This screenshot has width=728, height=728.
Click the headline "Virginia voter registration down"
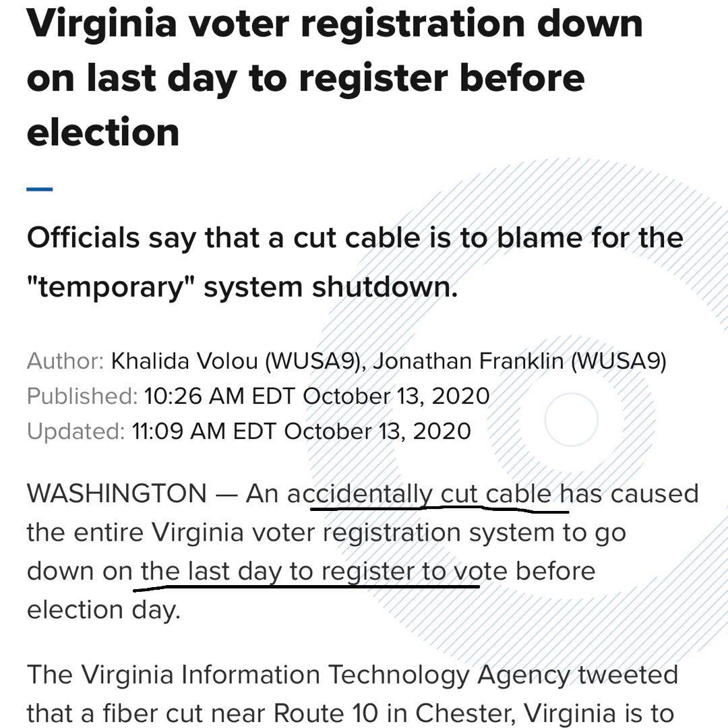point(334,25)
